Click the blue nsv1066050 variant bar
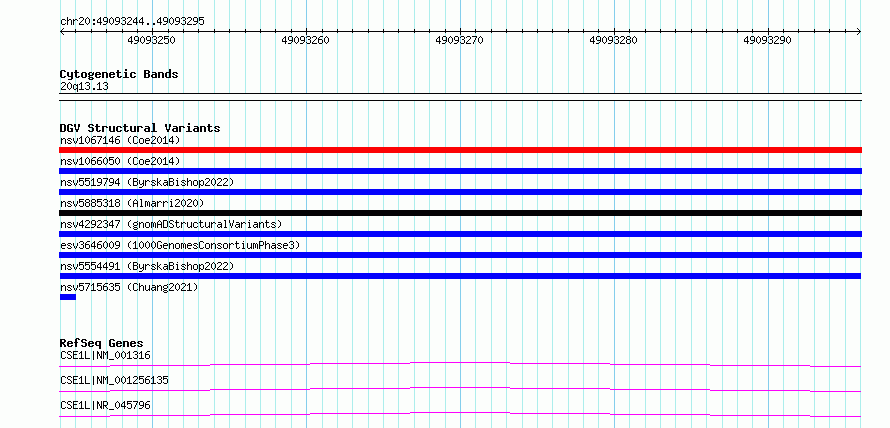890x428 pixels. coord(460,171)
